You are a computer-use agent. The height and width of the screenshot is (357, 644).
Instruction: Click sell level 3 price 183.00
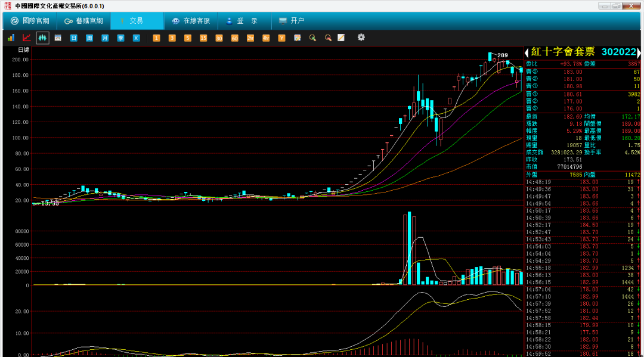(572, 72)
